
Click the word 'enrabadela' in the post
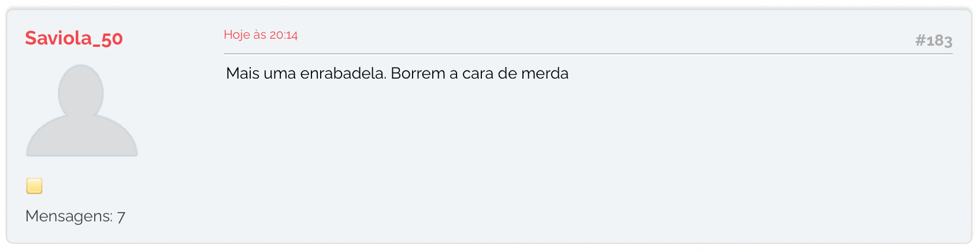pyautogui.click(x=343, y=73)
